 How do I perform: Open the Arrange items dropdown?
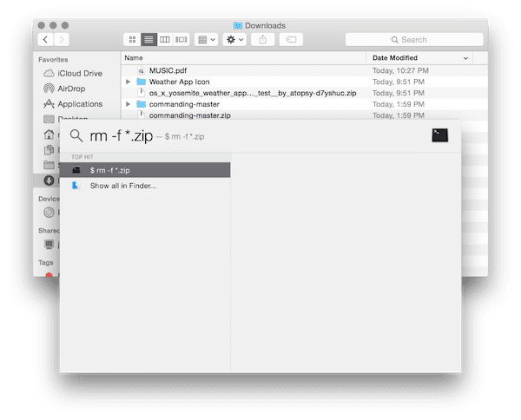pos(207,40)
